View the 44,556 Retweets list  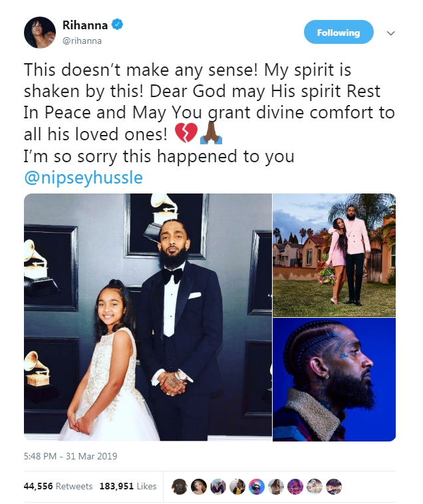click(x=58, y=486)
